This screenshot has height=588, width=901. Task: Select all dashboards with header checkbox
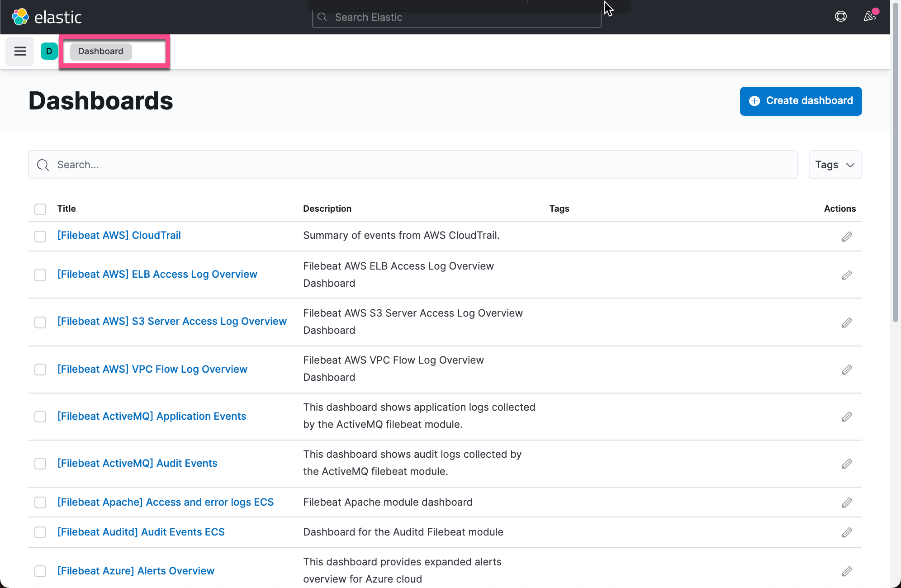pos(40,209)
